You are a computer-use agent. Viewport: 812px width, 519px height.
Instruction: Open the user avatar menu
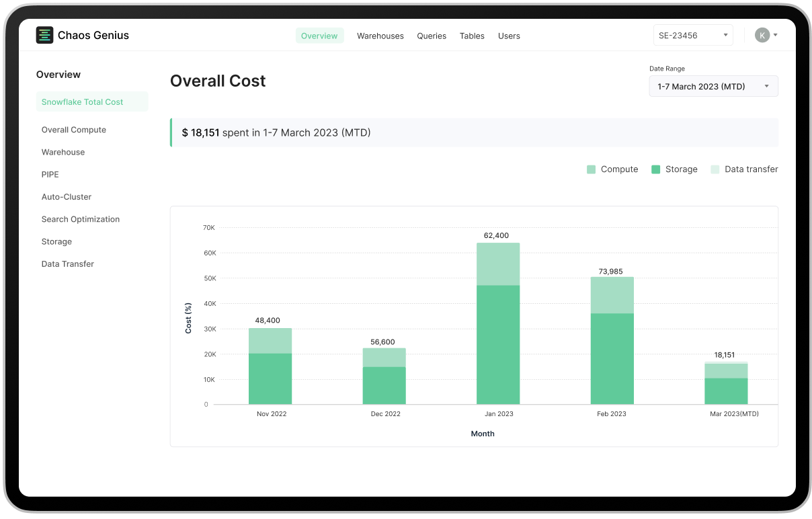(762, 34)
